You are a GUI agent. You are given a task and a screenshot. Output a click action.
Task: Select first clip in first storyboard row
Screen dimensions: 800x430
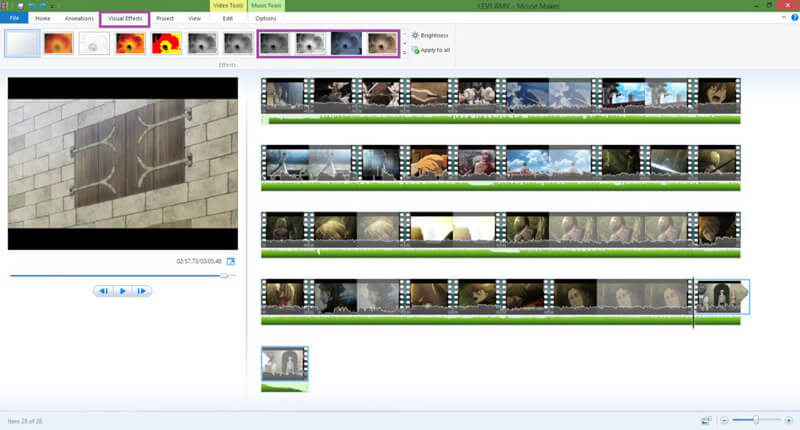pos(285,95)
